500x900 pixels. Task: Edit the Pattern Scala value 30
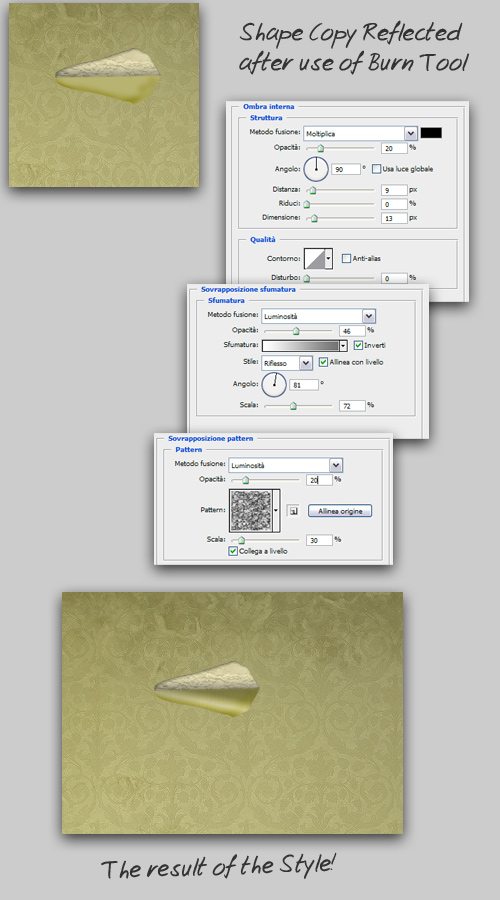point(319,540)
